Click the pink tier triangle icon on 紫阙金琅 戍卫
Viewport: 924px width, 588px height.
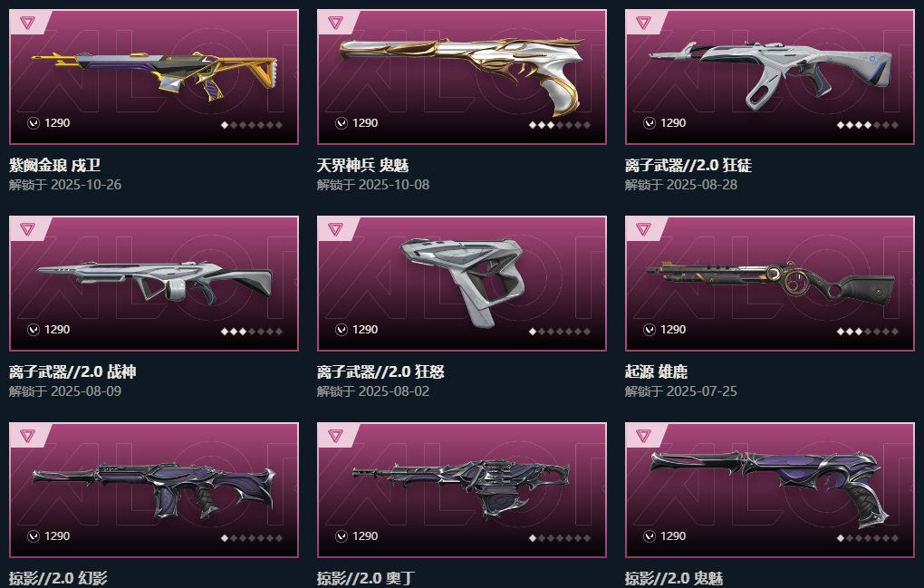click(x=27, y=23)
